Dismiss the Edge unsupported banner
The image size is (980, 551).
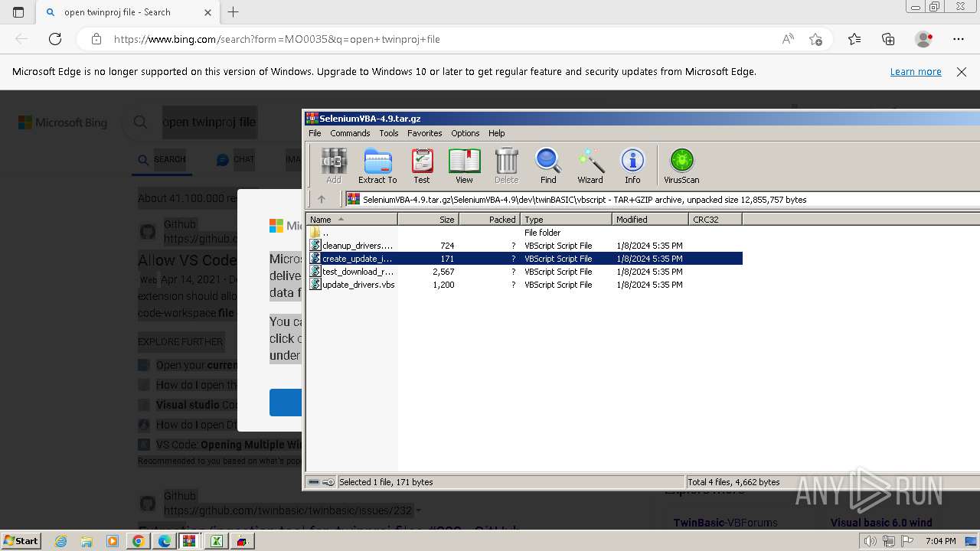click(962, 71)
